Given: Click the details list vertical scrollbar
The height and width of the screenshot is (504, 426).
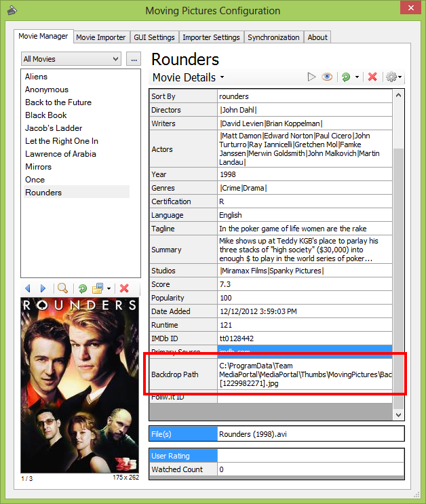Looking at the screenshot, I should [398, 271].
